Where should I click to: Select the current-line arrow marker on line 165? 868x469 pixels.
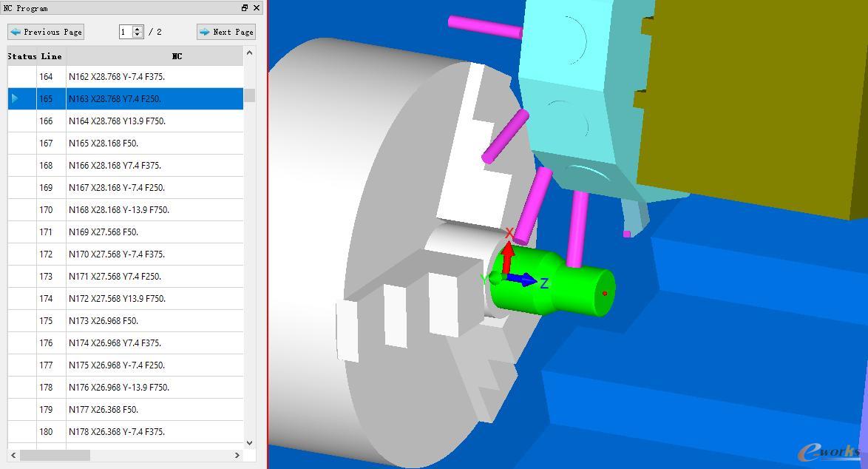(x=15, y=98)
